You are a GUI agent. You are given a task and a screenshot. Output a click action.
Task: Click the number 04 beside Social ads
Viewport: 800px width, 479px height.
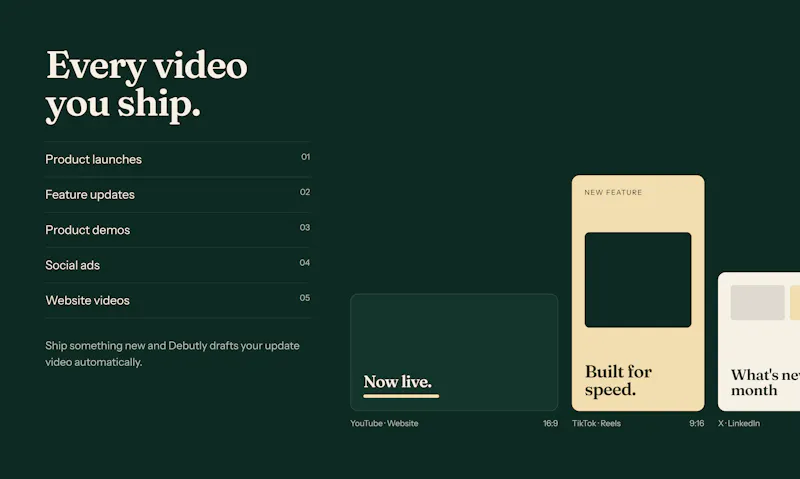pyautogui.click(x=305, y=262)
